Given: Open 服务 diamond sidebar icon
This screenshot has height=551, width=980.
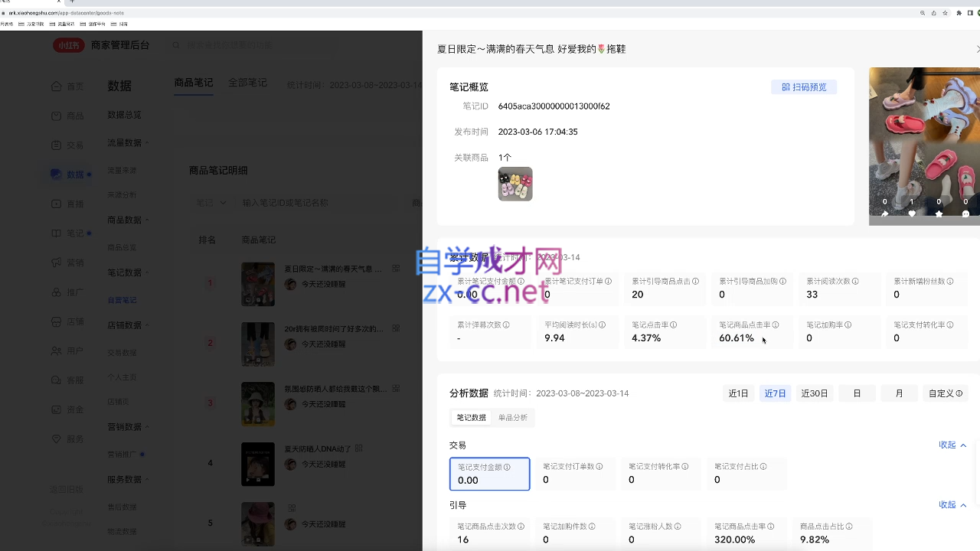Looking at the screenshot, I should 57,439.
